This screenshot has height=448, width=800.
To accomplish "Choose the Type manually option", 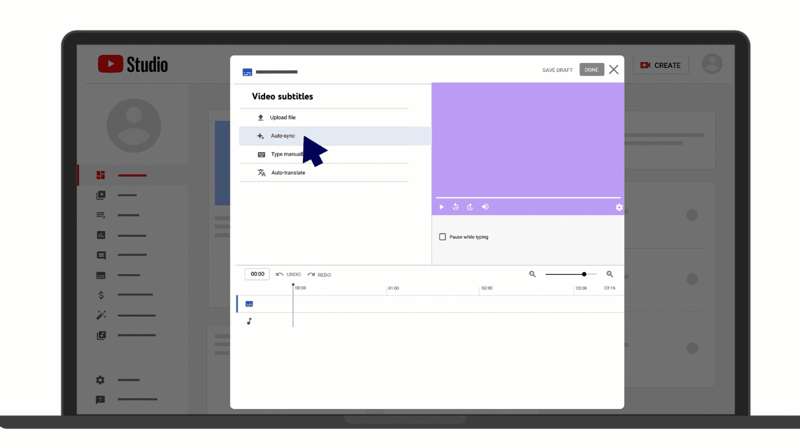I will (284, 155).
